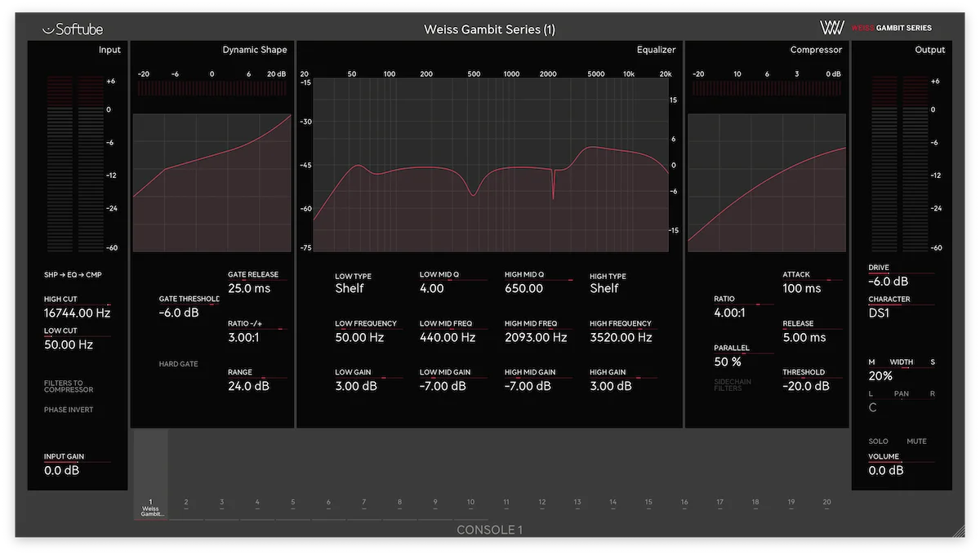Set the Low Frequency 50.00 Hz value

click(x=368, y=331)
